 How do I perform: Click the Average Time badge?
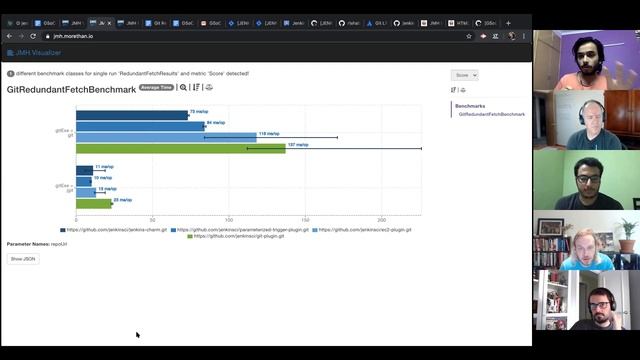(156, 87)
